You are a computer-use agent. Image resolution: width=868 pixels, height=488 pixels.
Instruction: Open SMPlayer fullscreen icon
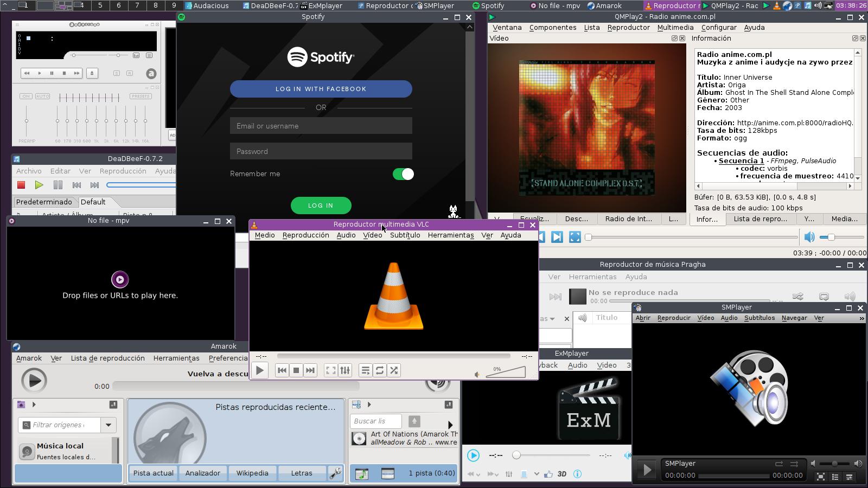821,477
